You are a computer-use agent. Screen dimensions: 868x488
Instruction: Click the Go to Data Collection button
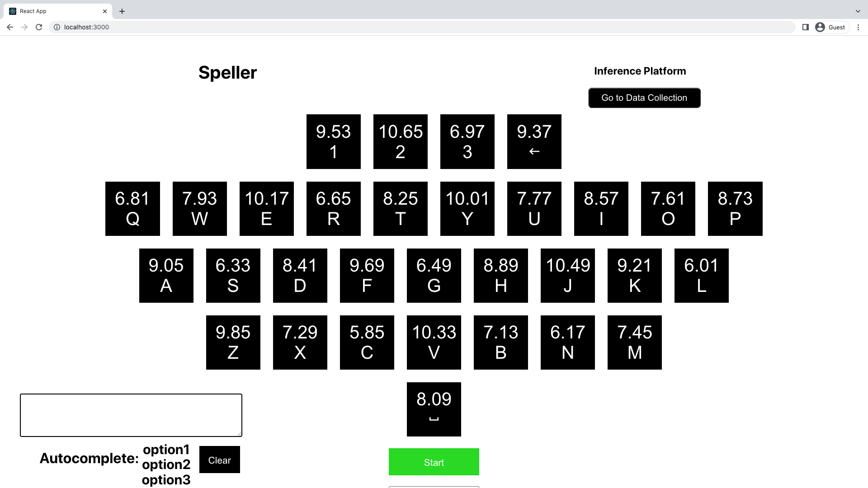pos(644,98)
